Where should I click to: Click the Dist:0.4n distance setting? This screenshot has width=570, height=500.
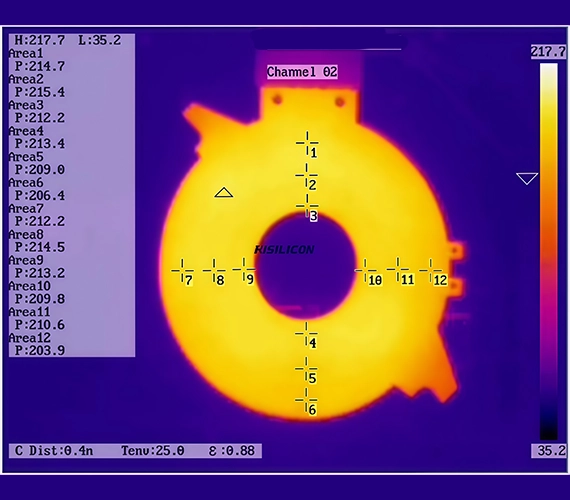click(60, 451)
